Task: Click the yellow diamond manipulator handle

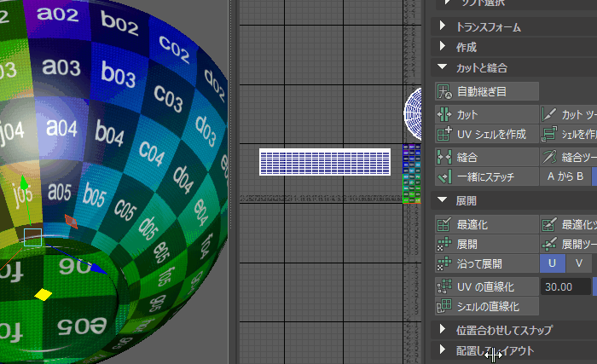Action: click(x=43, y=295)
